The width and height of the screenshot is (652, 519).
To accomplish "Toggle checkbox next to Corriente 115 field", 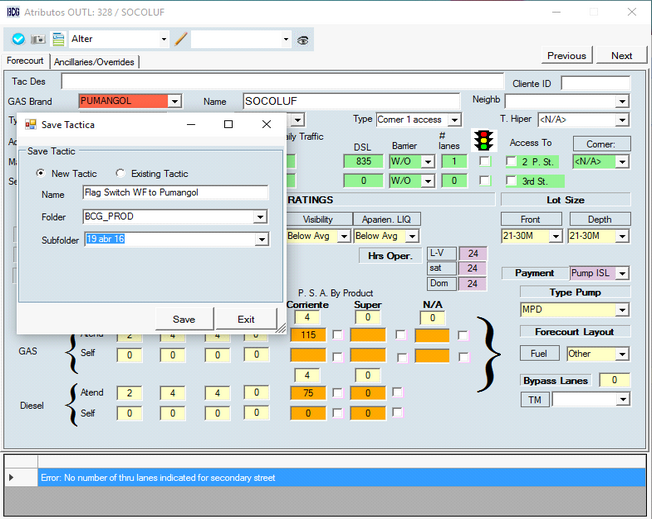I will pos(338,335).
